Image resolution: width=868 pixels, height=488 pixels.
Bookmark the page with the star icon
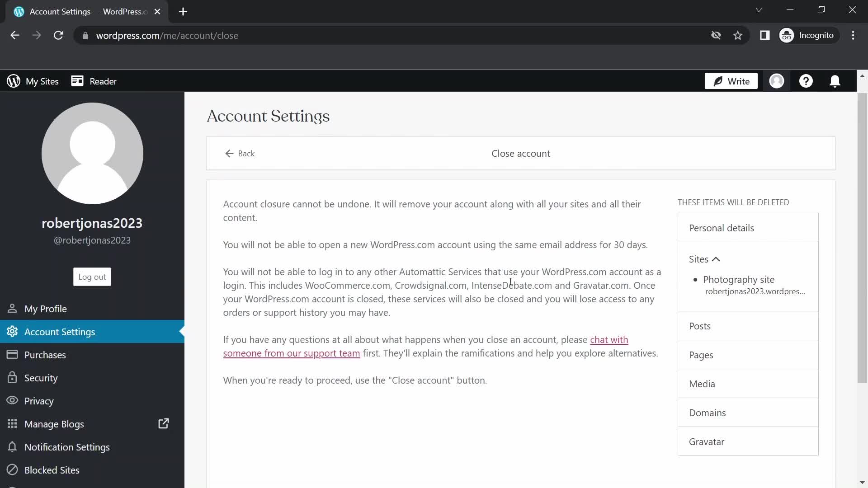[738, 35]
